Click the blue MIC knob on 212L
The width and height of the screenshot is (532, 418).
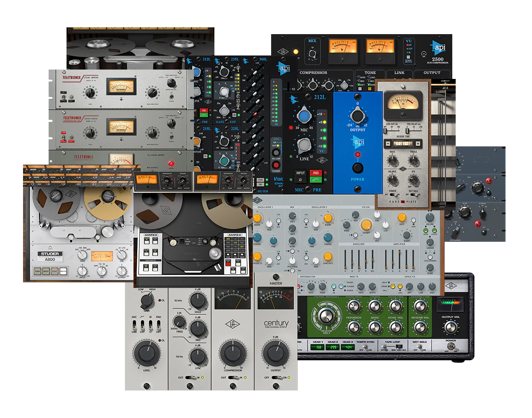pos(304,116)
